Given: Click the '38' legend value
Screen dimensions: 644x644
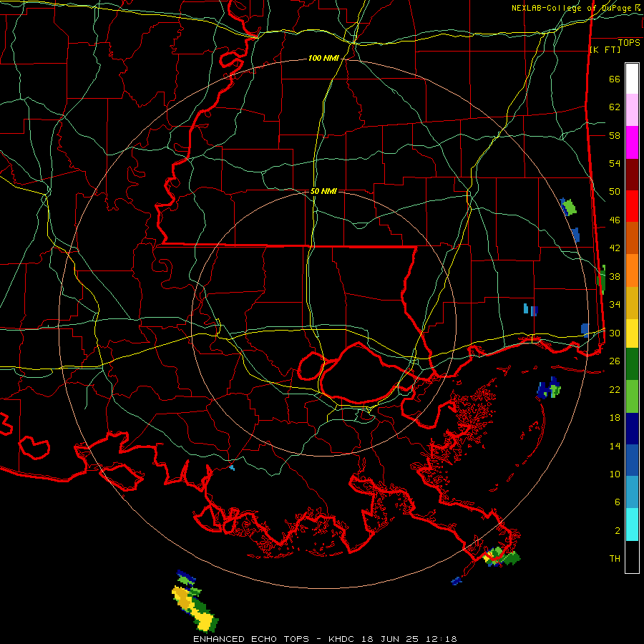Looking at the screenshot, I should [x=615, y=276].
